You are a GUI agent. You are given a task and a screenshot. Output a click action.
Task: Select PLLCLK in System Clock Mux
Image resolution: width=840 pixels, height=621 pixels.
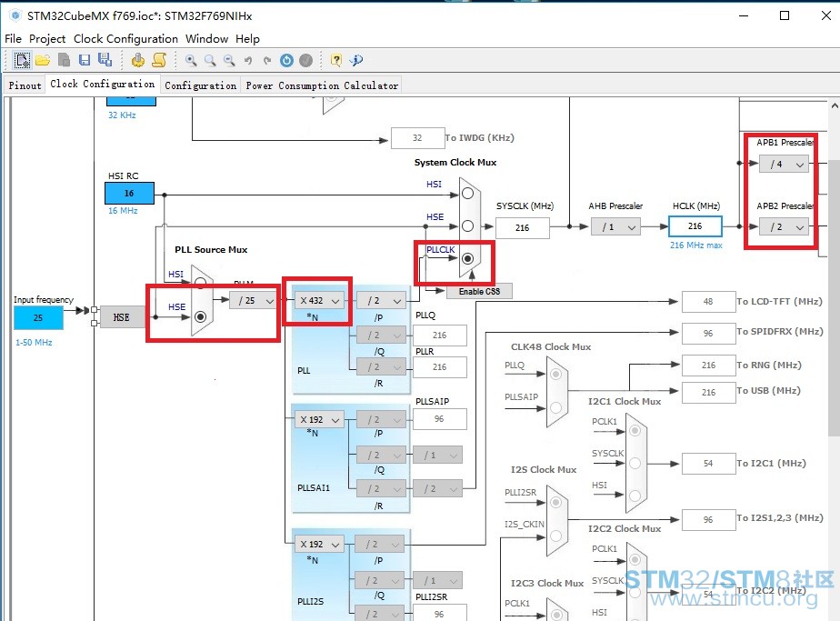[x=467, y=259]
